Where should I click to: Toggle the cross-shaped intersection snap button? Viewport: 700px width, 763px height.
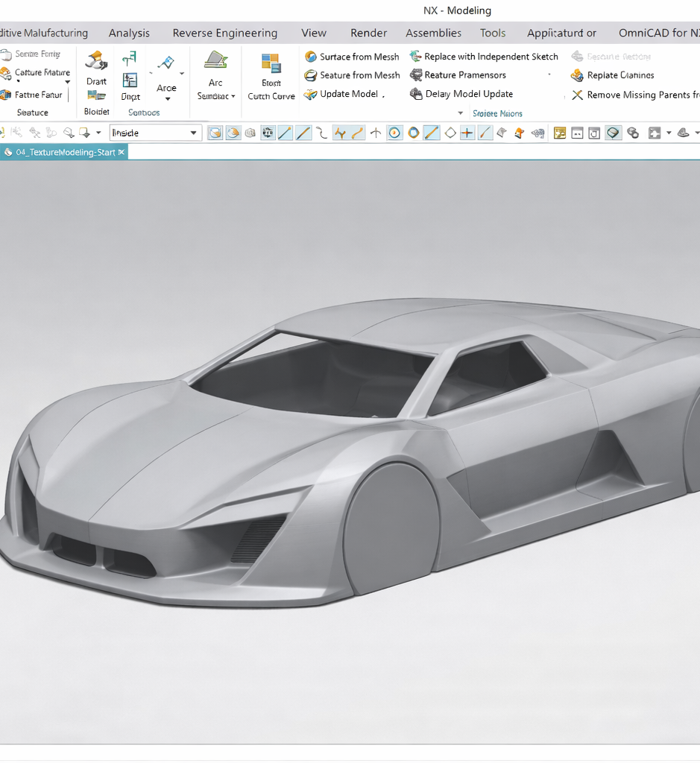pyautogui.click(x=467, y=133)
